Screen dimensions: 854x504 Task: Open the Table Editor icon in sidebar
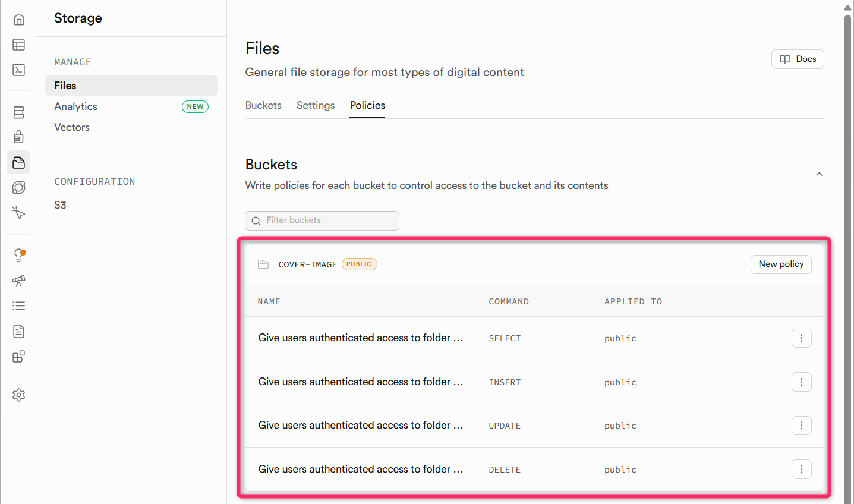pyautogui.click(x=19, y=45)
